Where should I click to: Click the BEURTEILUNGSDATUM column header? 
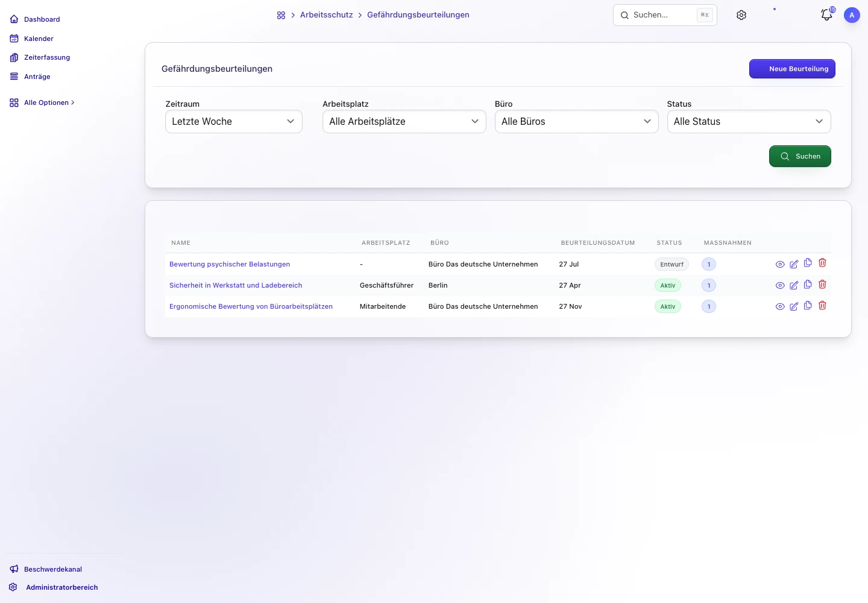[x=598, y=243]
